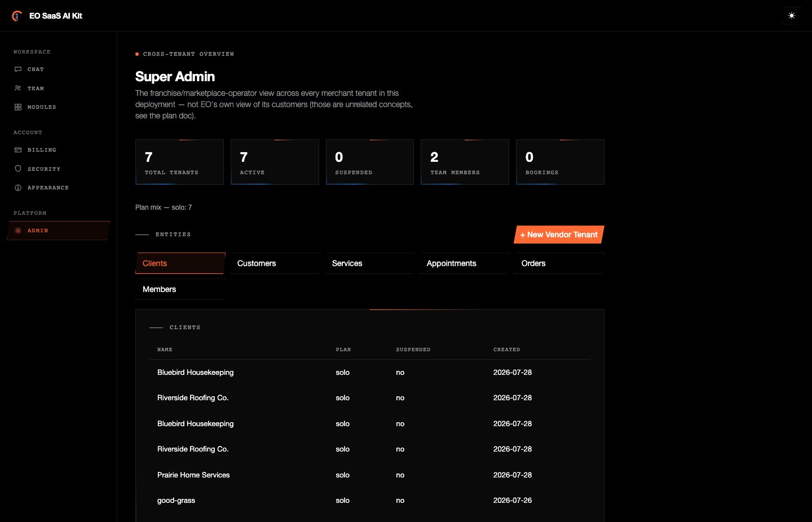Click the 'Plan mix — solo: 7' text
The height and width of the screenshot is (522, 812).
(164, 207)
